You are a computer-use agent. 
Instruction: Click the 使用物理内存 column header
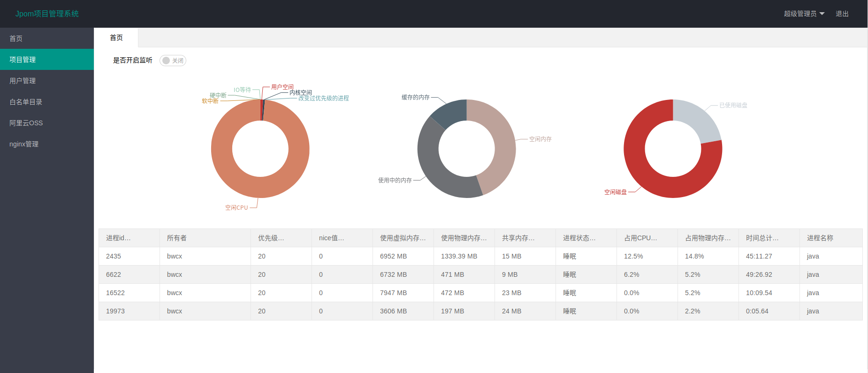(464, 238)
